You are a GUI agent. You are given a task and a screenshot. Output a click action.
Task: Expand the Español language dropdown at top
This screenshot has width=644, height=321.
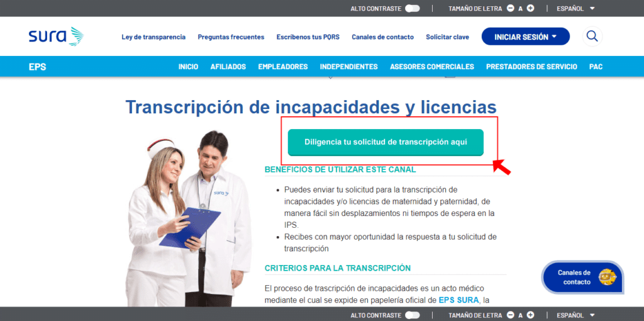pyautogui.click(x=575, y=8)
